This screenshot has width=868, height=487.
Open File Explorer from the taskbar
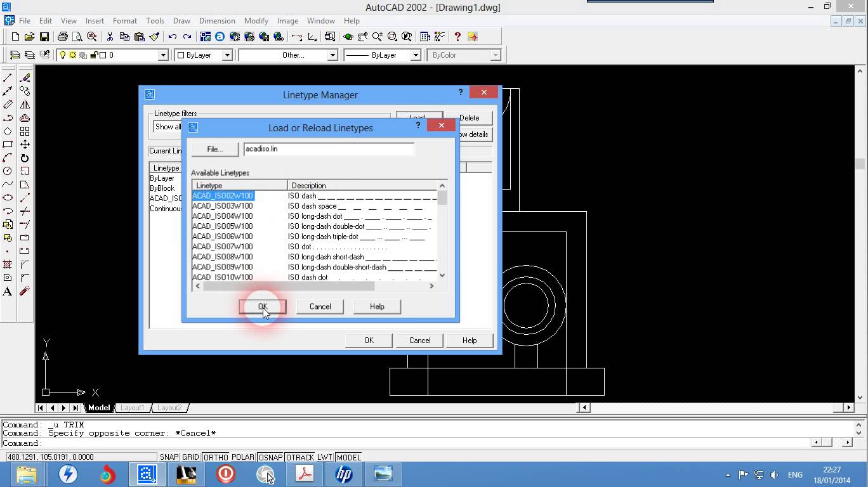(27, 474)
